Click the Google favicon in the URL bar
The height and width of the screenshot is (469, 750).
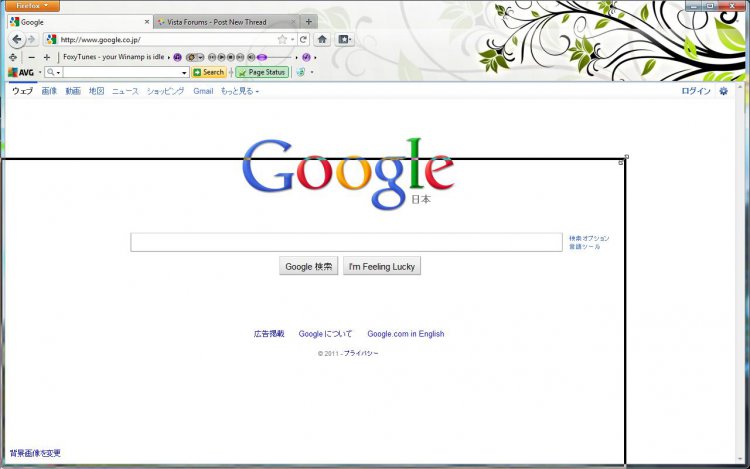[x=52, y=40]
